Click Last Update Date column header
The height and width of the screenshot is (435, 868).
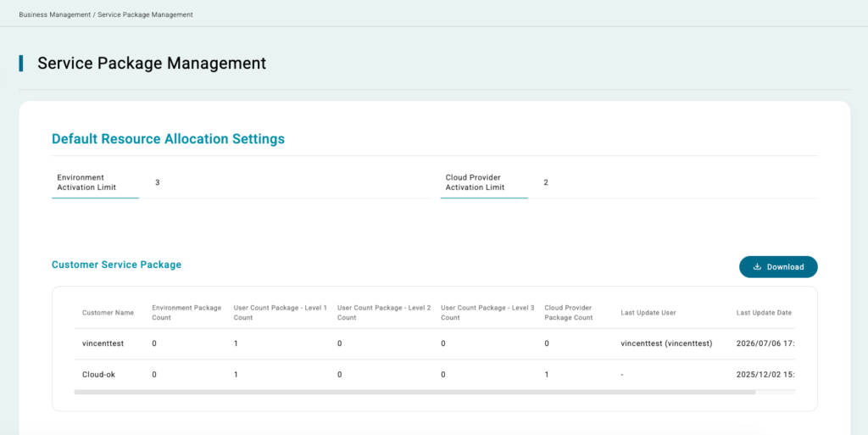[x=764, y=313]
